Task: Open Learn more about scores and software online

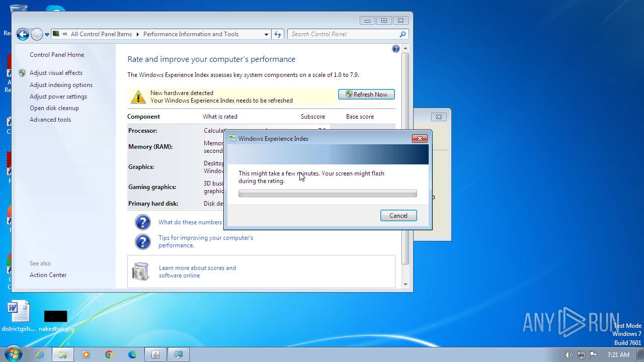Action: pos(197,272)
